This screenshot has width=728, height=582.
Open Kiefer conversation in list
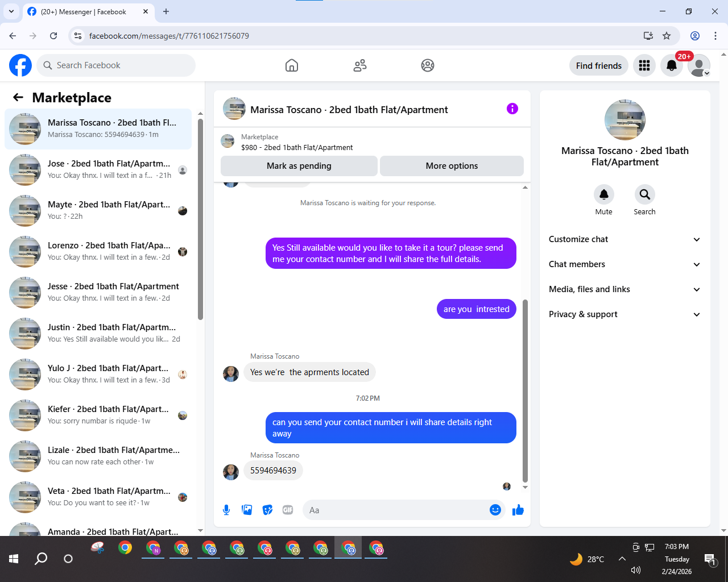98,415
